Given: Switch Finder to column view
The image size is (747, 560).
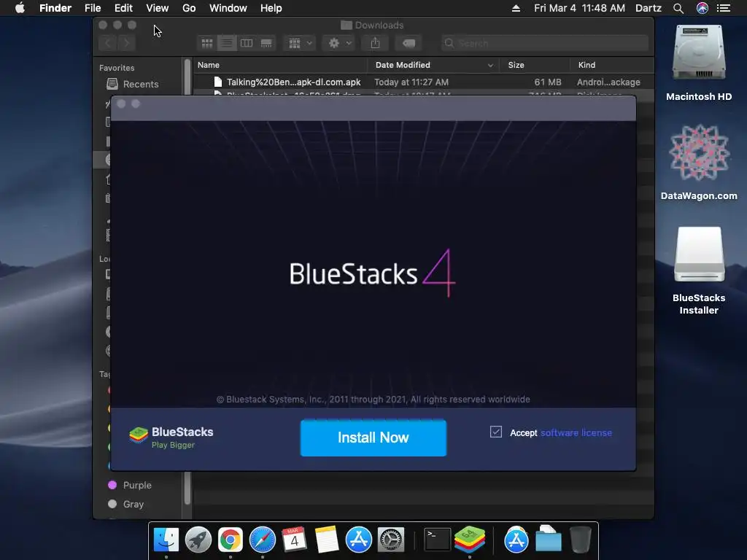Looking at the screenshot, I should coord(247,43).
